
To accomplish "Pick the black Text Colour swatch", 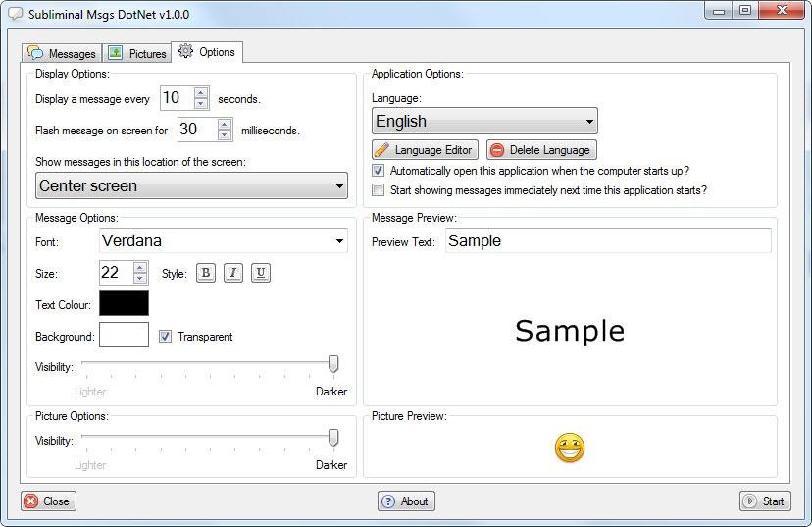I will (x=124, y=303).
